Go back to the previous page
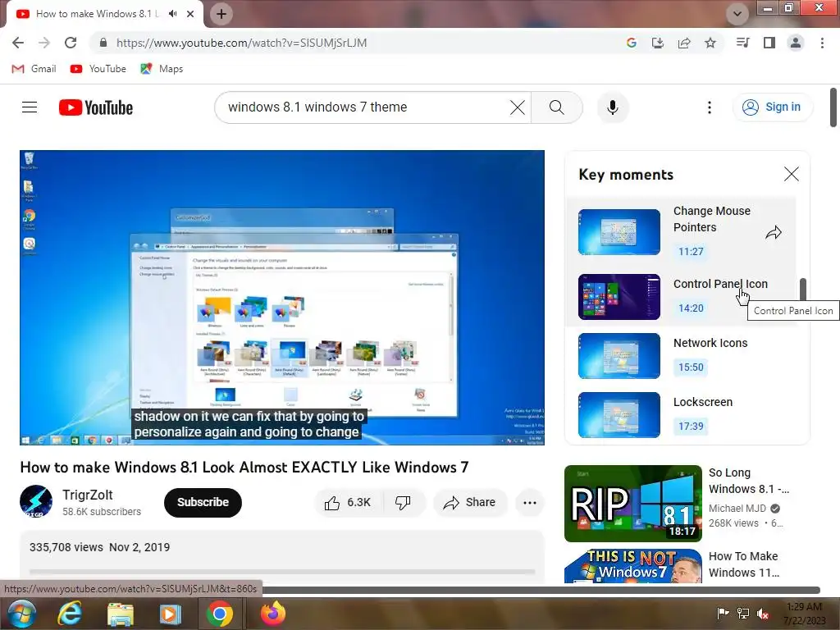 (18, 43)
